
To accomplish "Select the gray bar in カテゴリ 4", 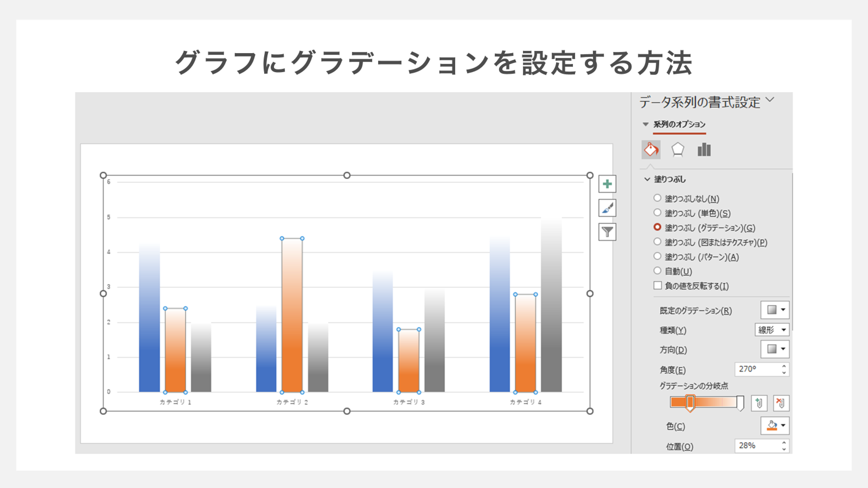I will tap(551, 304).
